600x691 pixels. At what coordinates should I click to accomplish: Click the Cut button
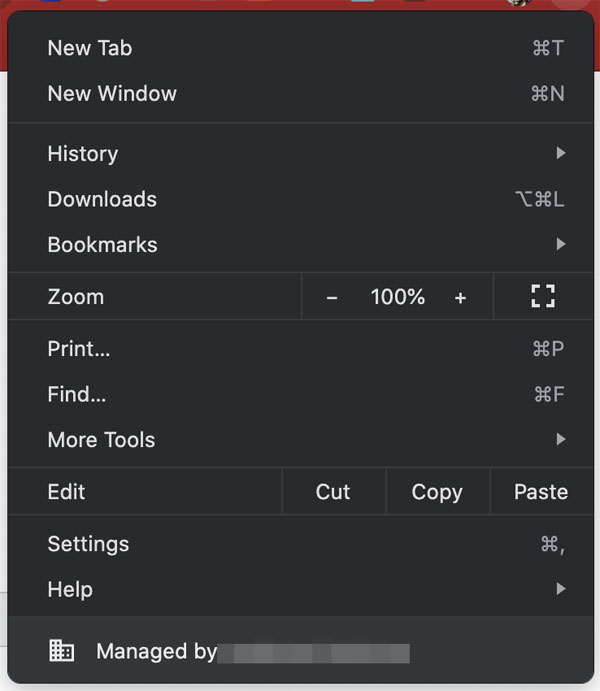click(x=333, y=492)
